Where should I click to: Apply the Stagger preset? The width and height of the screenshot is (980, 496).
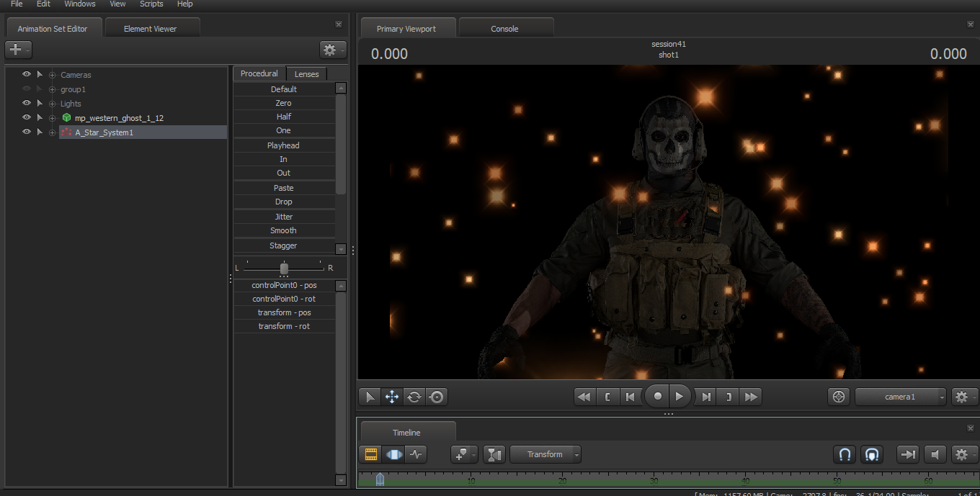(x=284, y=245)
